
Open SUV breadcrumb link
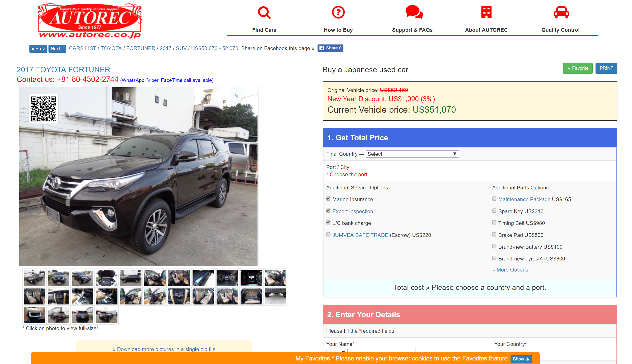(181, 48)
